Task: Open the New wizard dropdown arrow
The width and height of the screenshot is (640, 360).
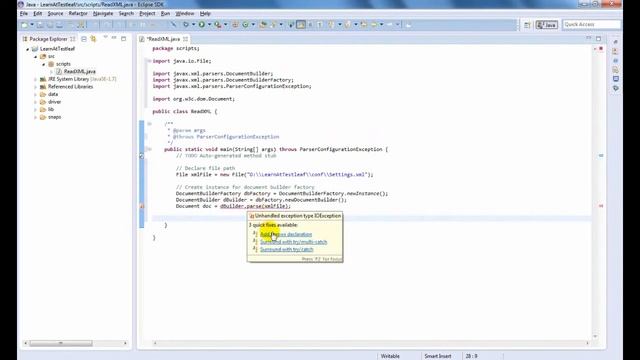Action: (x=32, y=24)
